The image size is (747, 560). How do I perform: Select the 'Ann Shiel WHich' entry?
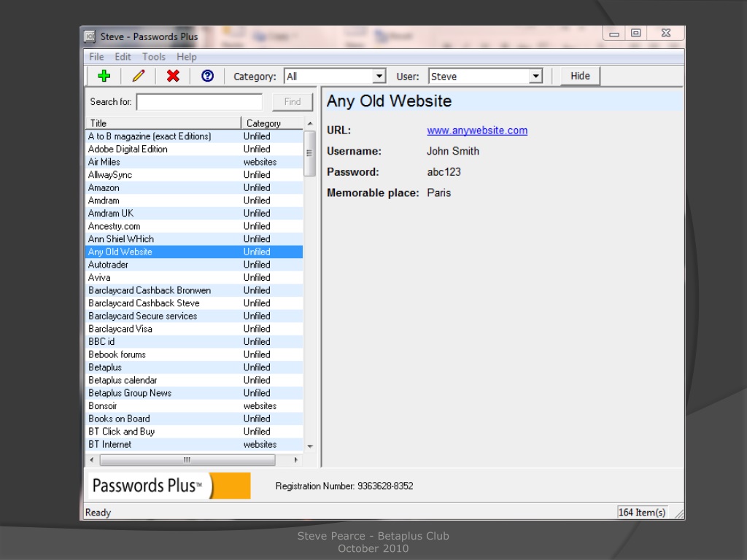coord(194,239)
